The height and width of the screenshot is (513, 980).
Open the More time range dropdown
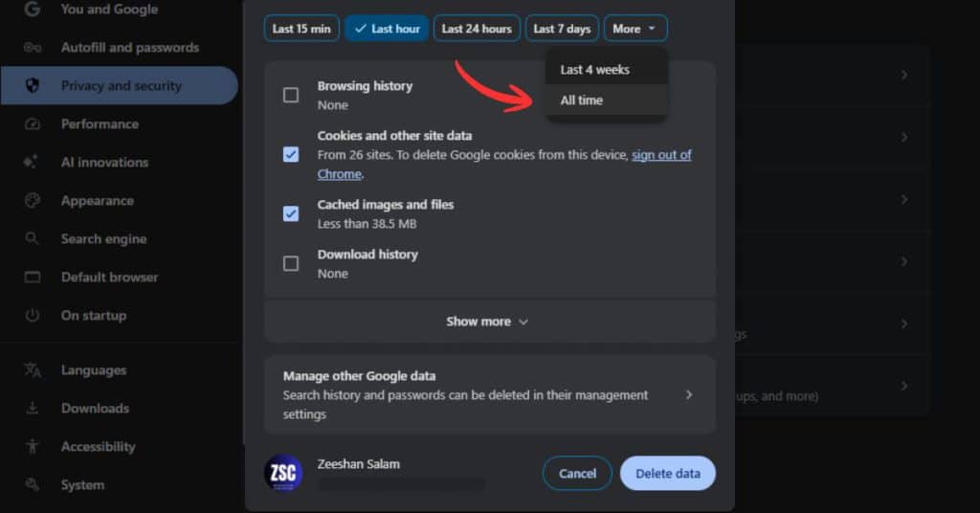coord(635,29)
